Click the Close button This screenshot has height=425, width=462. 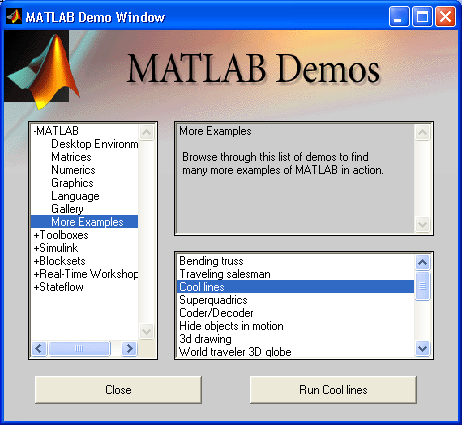click(118, 390)
